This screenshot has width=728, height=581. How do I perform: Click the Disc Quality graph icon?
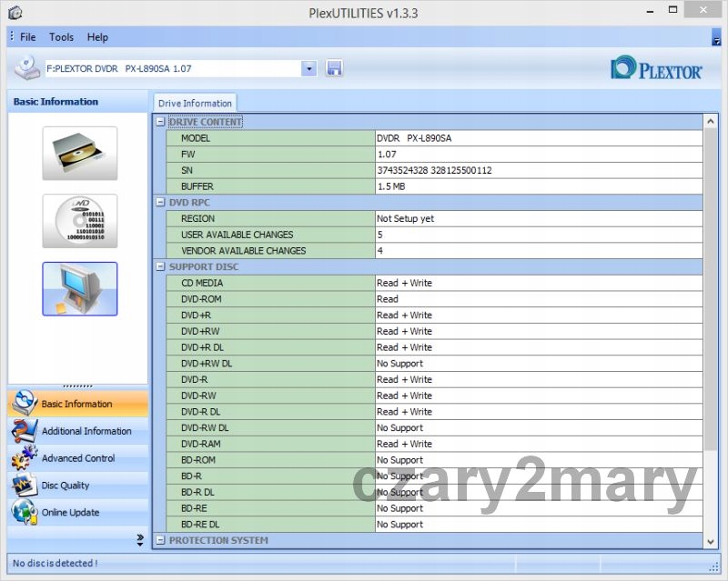25,485
